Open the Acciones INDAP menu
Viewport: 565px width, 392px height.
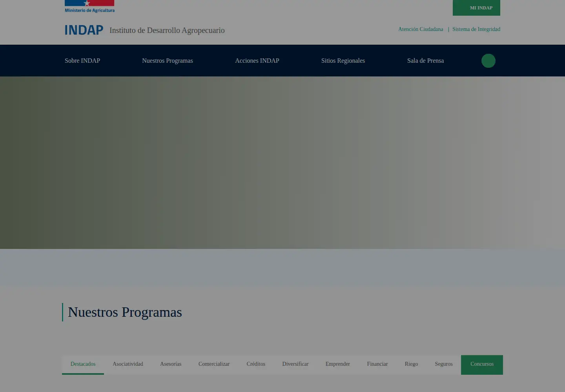(257, 61)
